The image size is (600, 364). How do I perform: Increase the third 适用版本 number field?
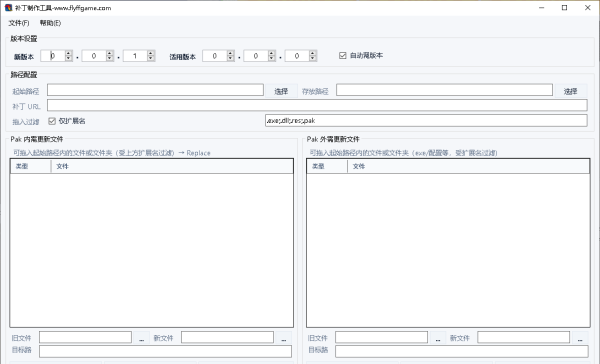click(313, 53)
